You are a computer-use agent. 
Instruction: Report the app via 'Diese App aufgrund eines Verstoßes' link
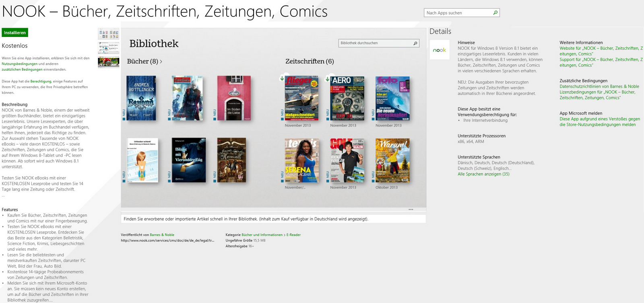600,122
